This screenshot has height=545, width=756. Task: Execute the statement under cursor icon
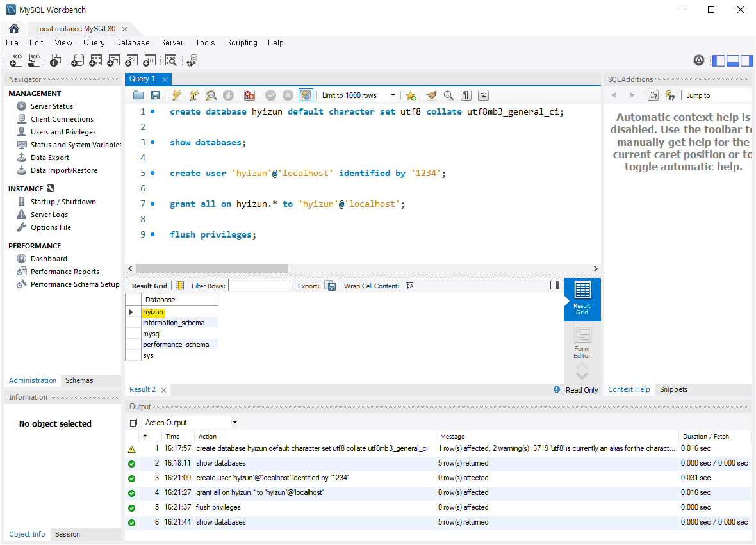[194, 95]
